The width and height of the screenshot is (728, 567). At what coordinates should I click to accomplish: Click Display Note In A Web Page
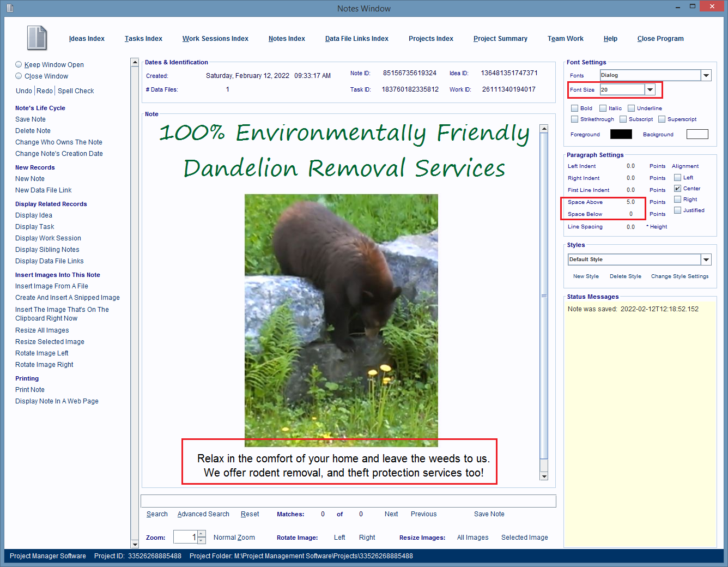(x=57, y=401)
